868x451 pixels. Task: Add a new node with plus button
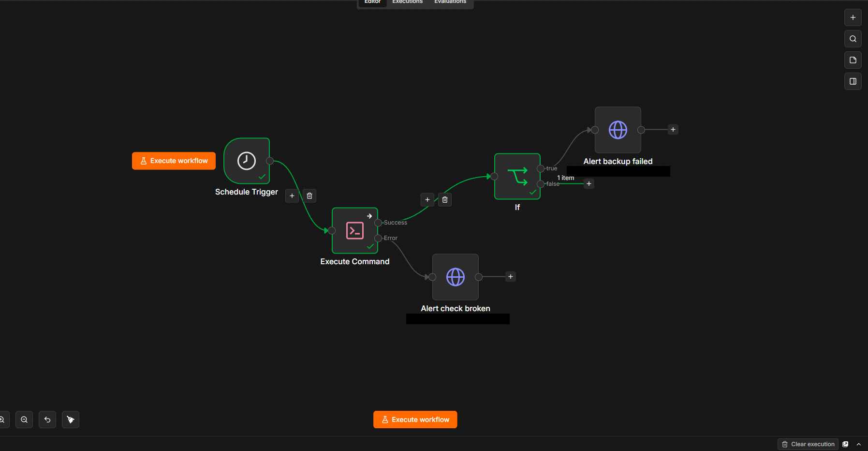853,17
